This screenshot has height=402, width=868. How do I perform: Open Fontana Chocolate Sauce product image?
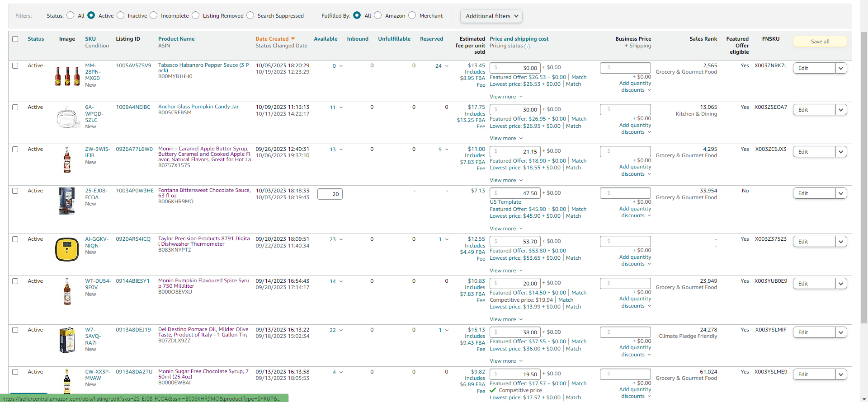click(x=67, y=201)
